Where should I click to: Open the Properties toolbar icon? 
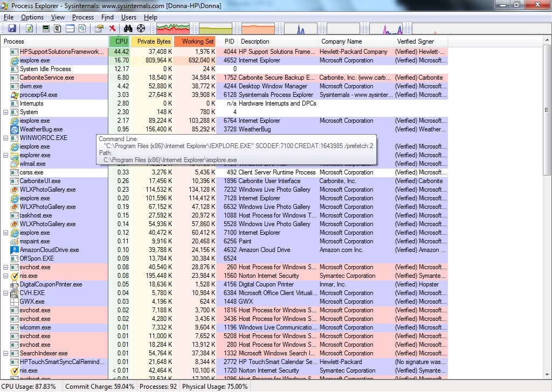click(99, 29)
